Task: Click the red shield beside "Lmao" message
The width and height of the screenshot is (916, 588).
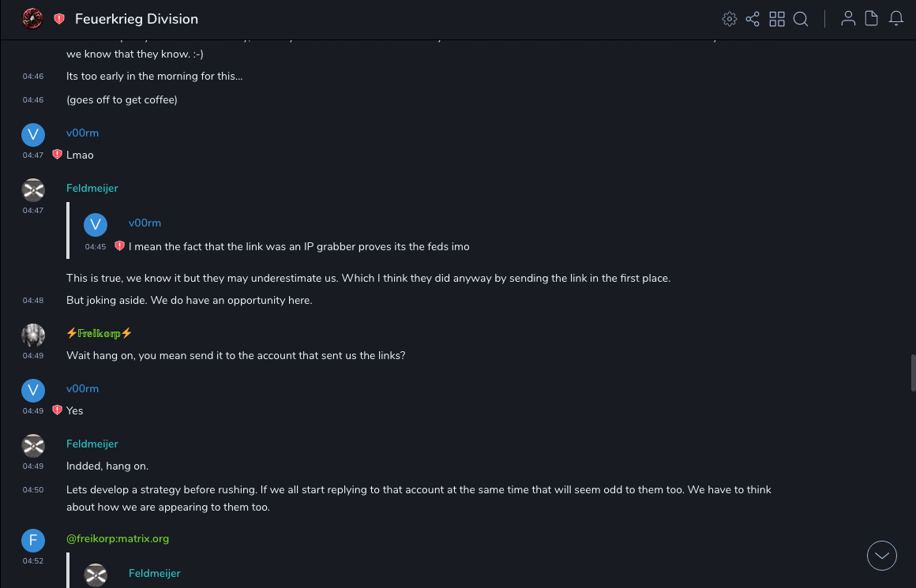Action: pyautogui.click(x=57, y=155)
